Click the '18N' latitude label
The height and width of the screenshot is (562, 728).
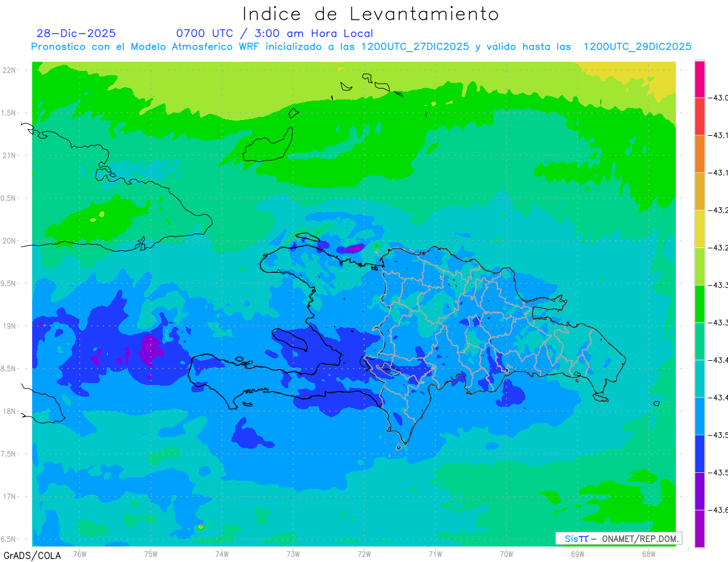coord(10,412)
